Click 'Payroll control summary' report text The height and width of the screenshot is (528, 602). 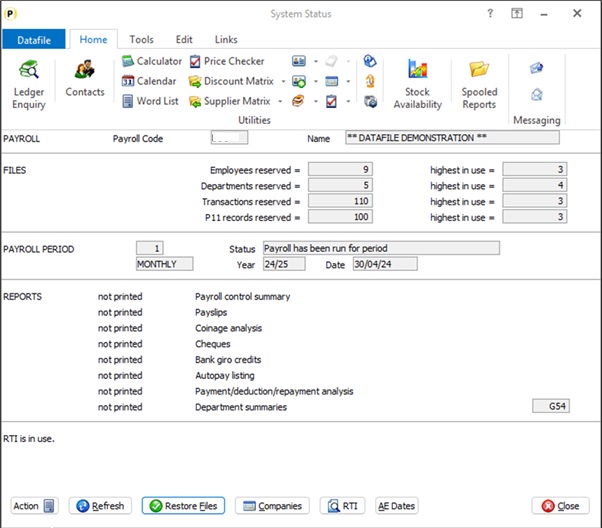pos(242,296)
